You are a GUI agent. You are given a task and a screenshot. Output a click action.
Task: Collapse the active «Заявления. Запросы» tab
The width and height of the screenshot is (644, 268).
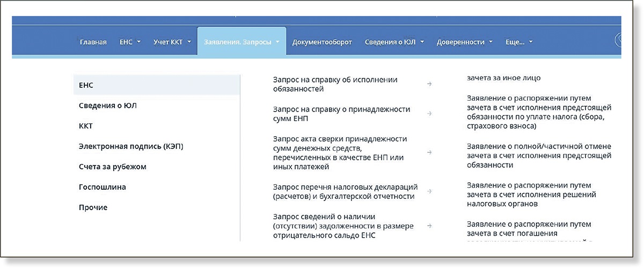click(x=241, y=42)
